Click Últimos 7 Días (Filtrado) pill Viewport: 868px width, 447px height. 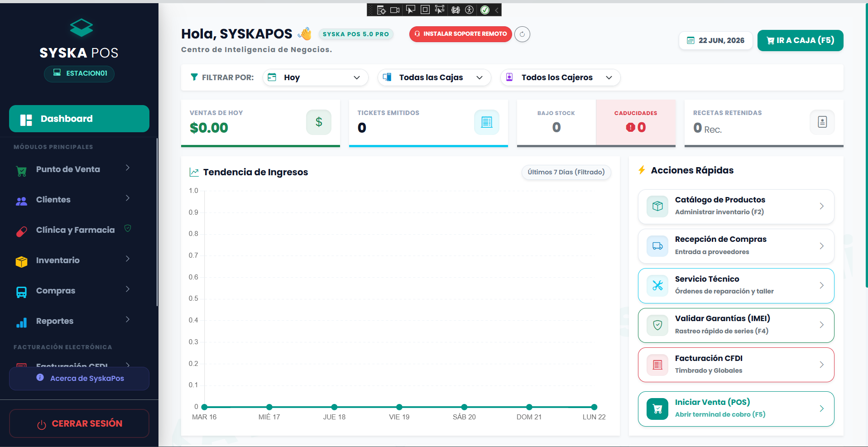[566, 172]
